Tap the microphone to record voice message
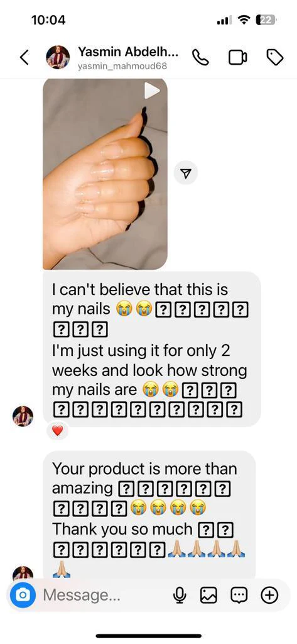The width and height of the screenshot is (297, 644). click(179, 595)
